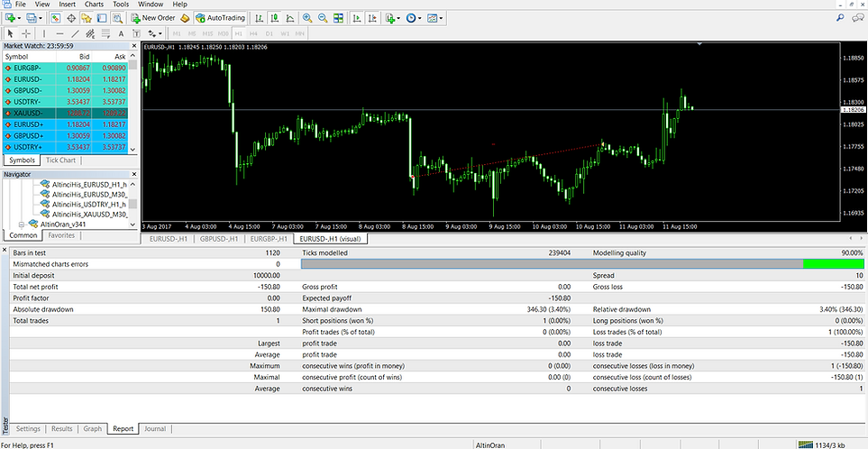Zoom in on the chart
The width and height of the screenshot is (868, 449).
307,18
